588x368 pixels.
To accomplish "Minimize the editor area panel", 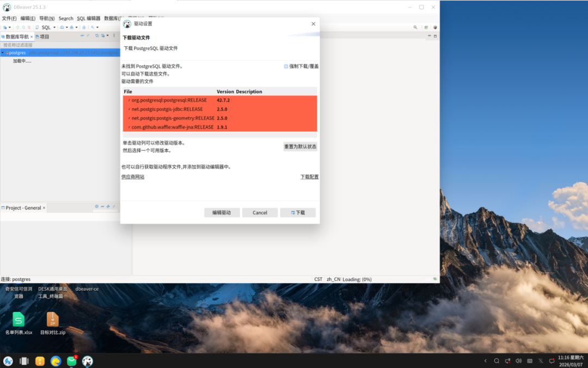I will point(430,36).
